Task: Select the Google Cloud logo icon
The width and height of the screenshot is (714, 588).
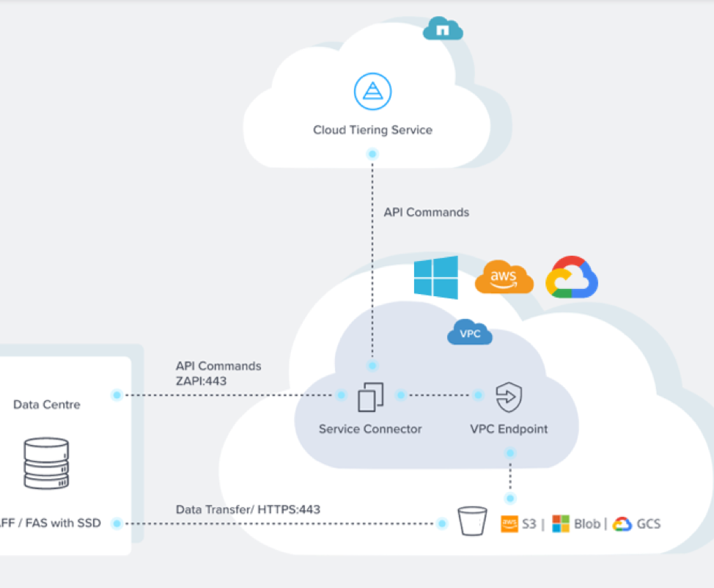Action: [x=572, y=278]
